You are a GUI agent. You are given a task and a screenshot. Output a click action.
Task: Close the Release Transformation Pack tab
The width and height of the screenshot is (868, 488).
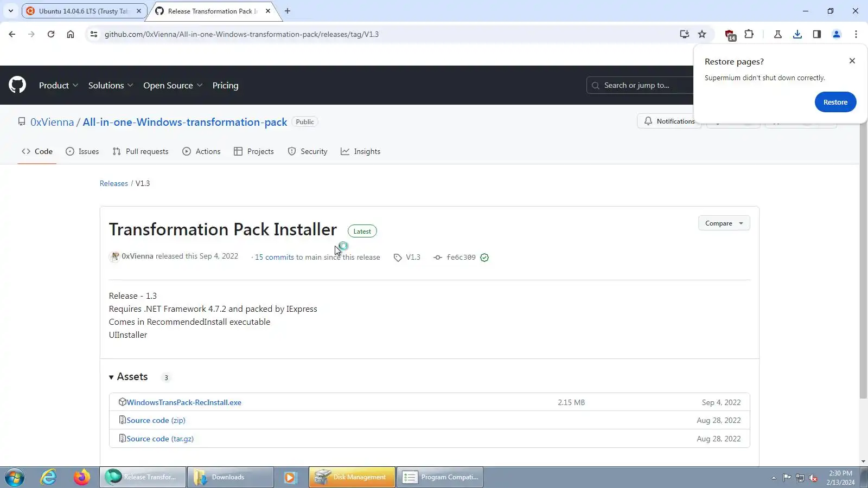268,11
